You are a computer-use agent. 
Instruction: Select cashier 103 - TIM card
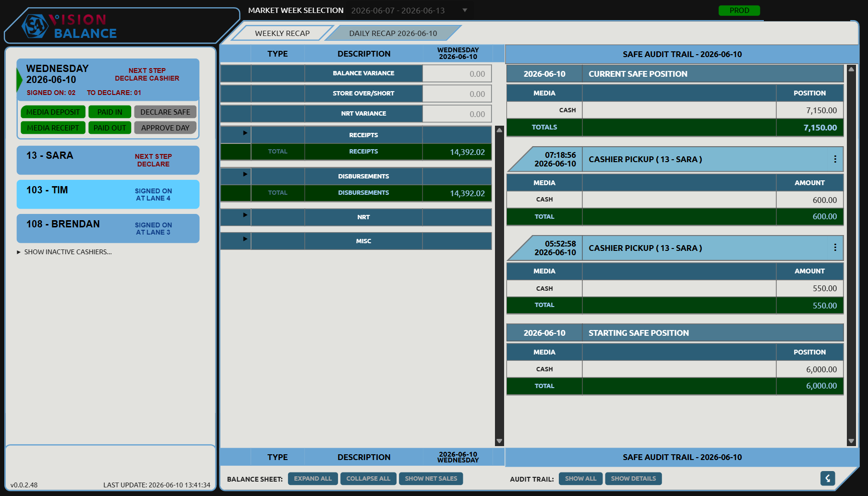pyautogui.click(x=108, y=194)
